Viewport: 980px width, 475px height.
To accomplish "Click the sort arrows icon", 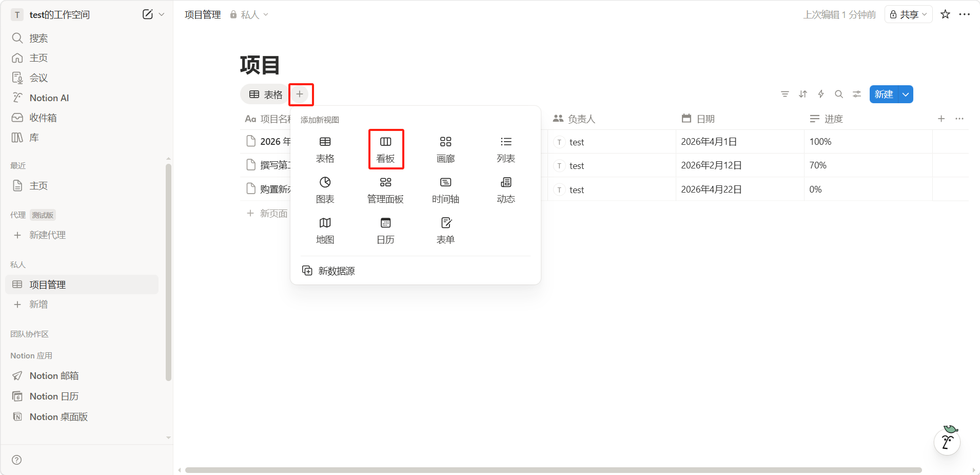I will coord(803,94).
